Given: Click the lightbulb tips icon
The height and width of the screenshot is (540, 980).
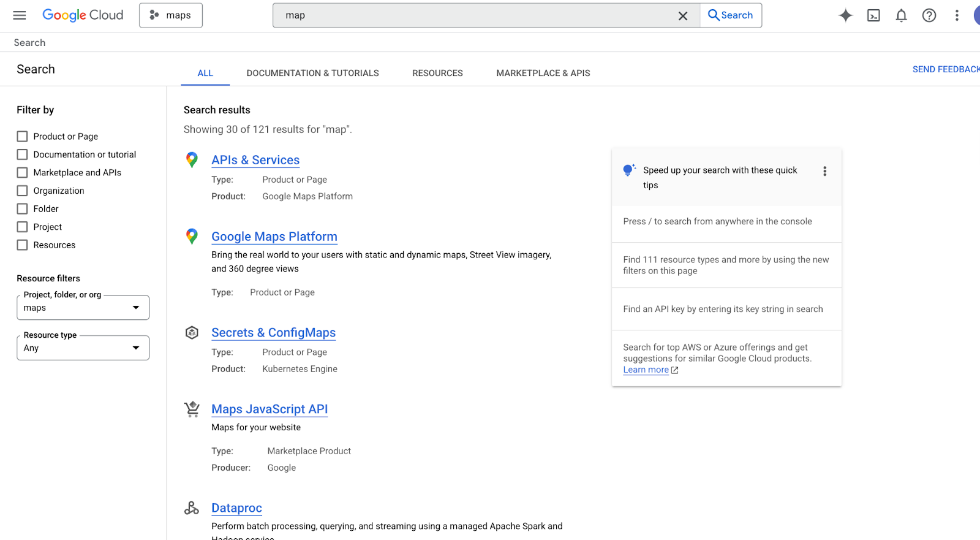Looking at the screenshot, I should pos(629,170).
